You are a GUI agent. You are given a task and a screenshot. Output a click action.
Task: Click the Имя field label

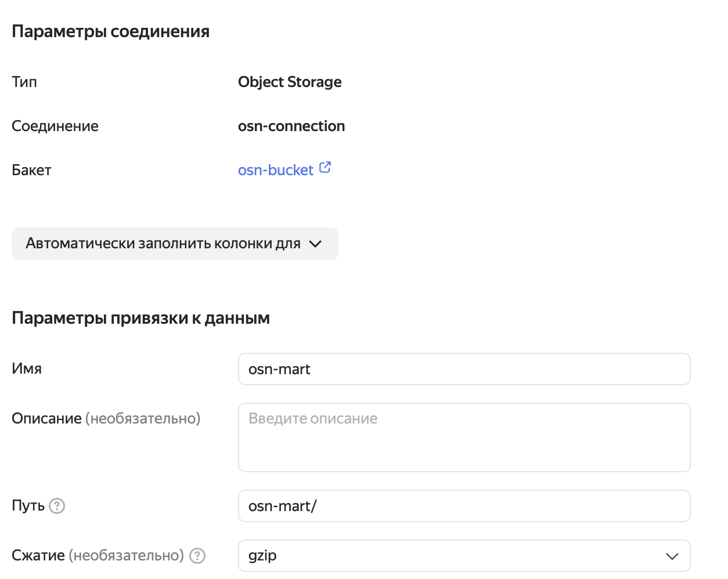27,369
